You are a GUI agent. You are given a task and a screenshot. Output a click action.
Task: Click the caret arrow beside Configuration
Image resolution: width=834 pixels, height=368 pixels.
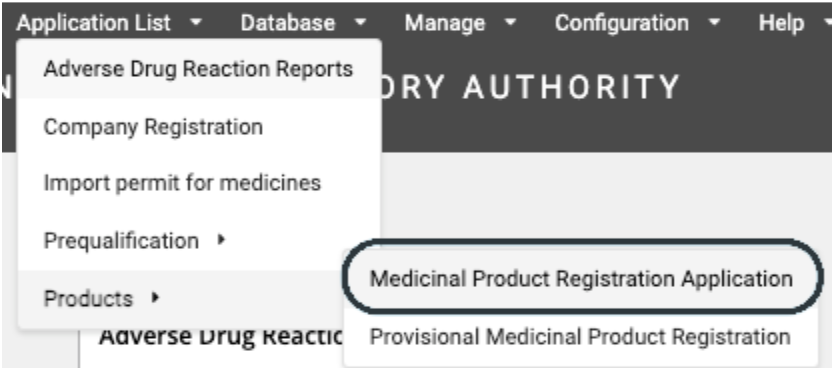(x=715, y=23)
